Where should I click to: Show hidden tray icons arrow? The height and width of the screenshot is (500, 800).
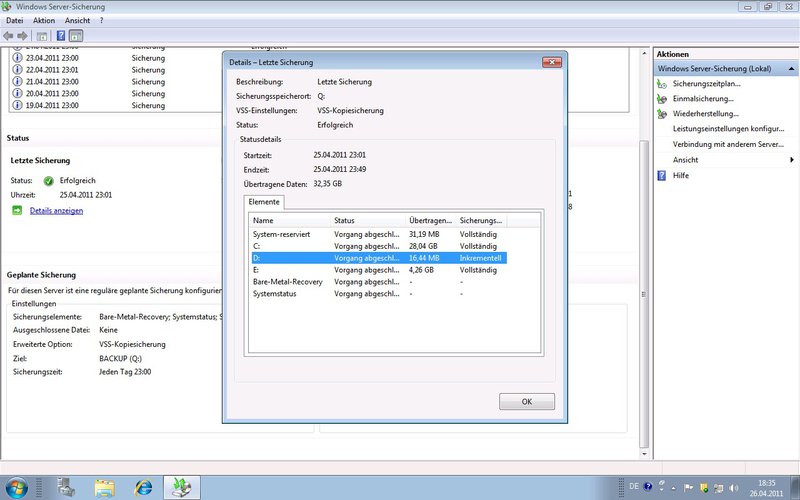click(x=673, y=488)
